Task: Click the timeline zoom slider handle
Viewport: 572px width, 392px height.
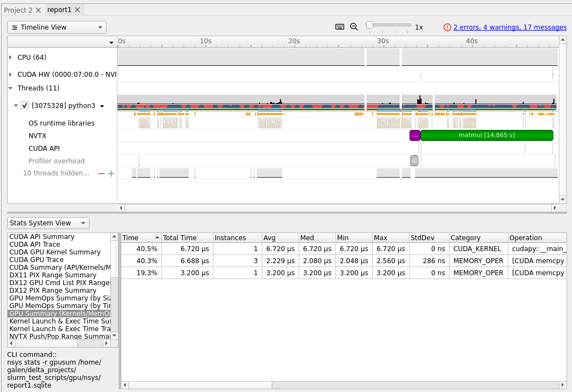Action: pyautogui.click(x=370, y=25)
